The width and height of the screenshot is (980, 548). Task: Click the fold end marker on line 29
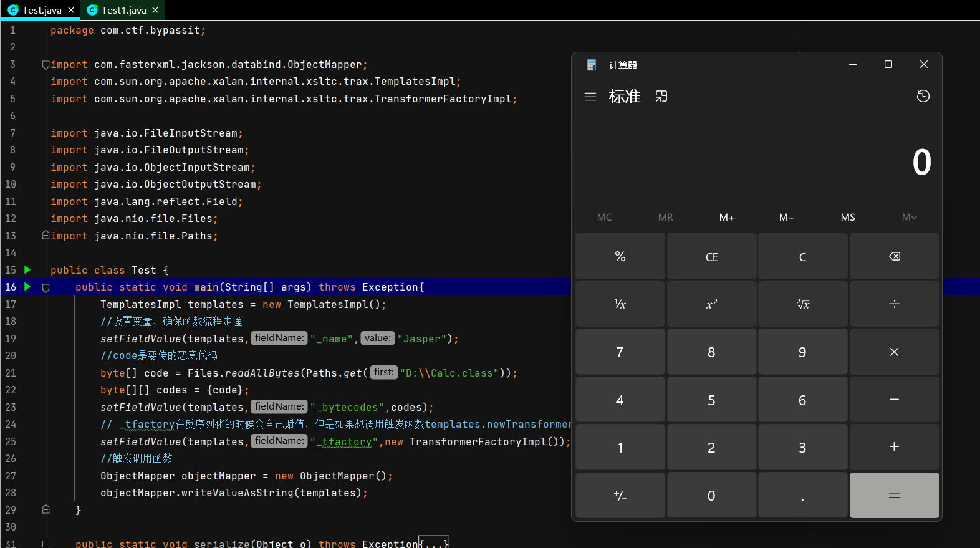[46, 509]
